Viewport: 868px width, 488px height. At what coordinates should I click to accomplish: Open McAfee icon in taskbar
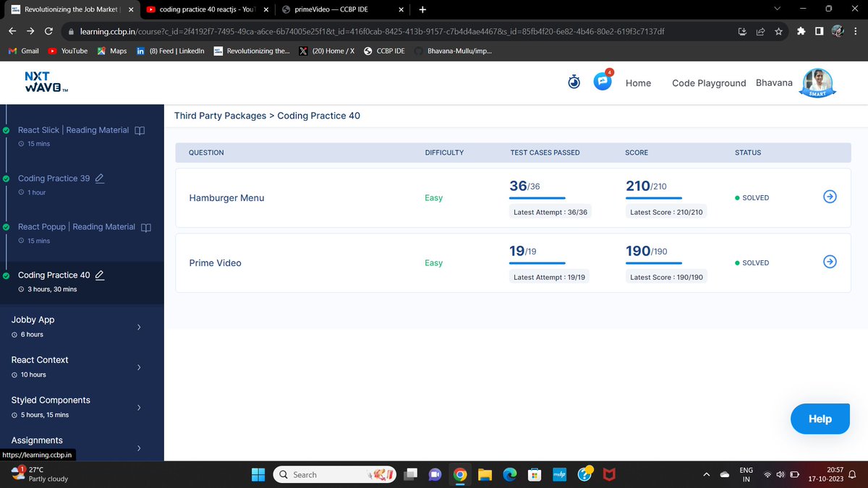(x=610, y=475)
